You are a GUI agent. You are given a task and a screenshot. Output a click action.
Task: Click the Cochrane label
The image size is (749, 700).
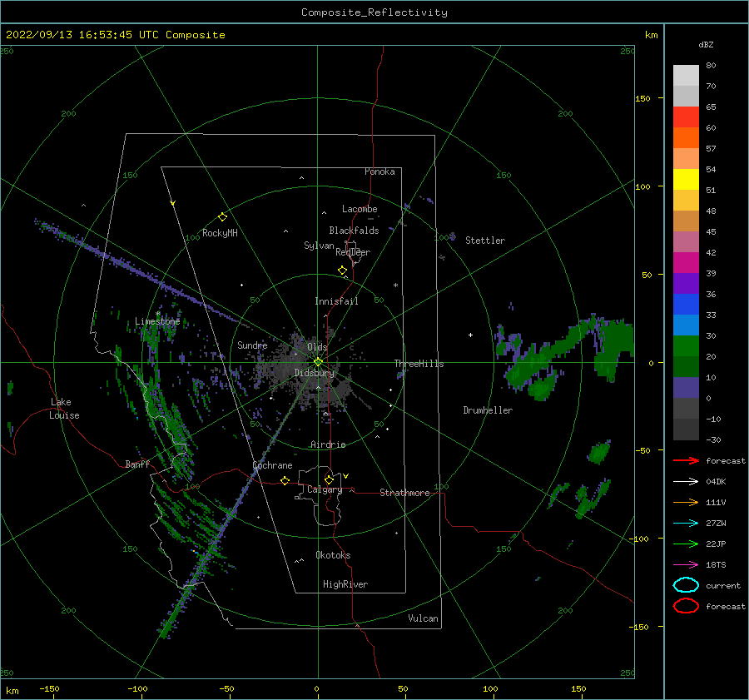pyautogui.click(x=272, y=465)
